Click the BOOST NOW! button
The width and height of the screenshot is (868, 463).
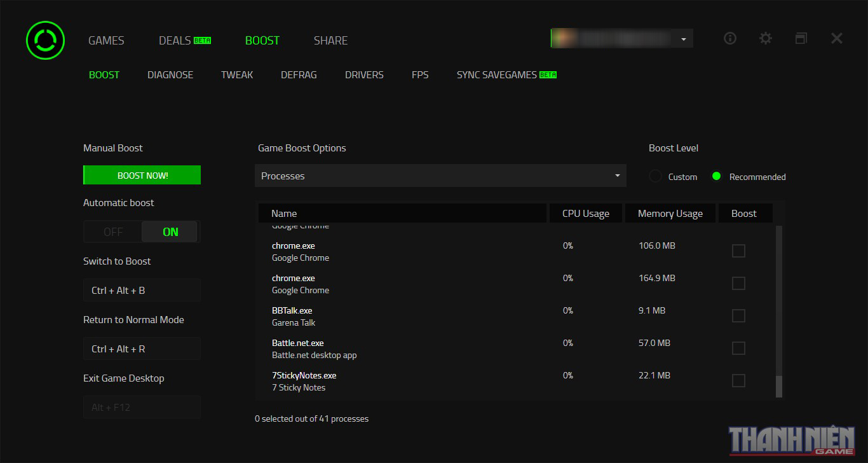click(142, 176)
